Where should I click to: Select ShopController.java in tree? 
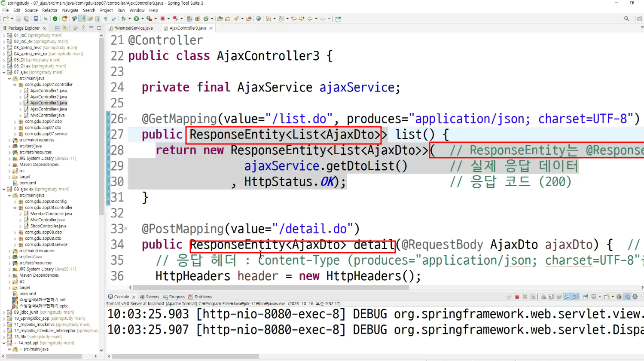point(48,226)
